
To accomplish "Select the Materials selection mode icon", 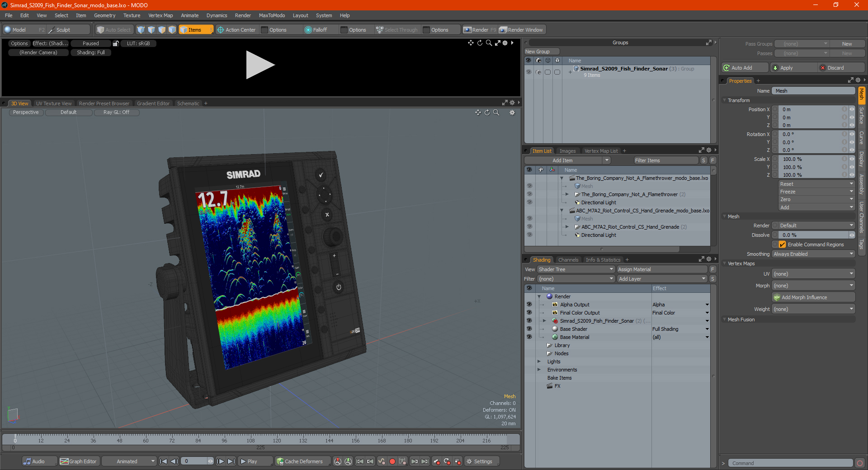I will click(x=172, y=30).
